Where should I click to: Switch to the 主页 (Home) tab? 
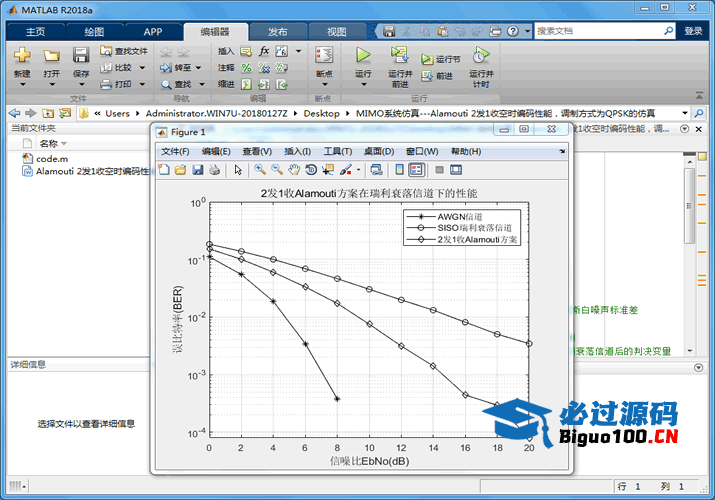tap(36, 31)
